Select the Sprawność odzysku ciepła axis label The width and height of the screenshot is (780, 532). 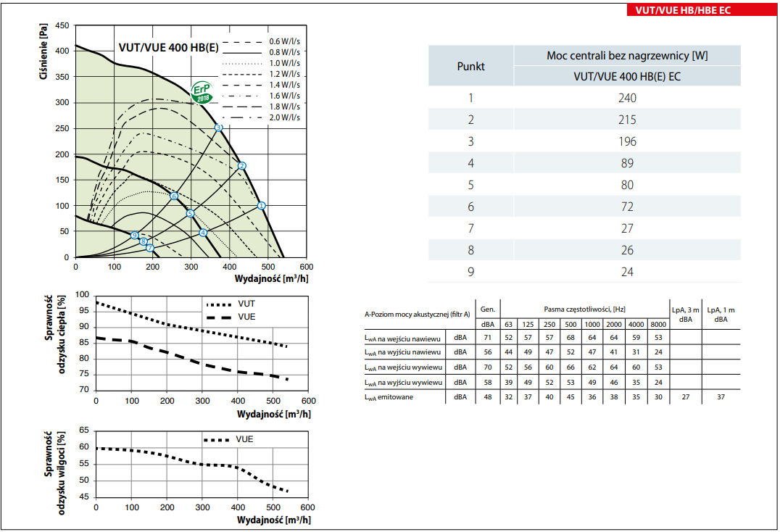pyautogui.click(x=54, y=333)
